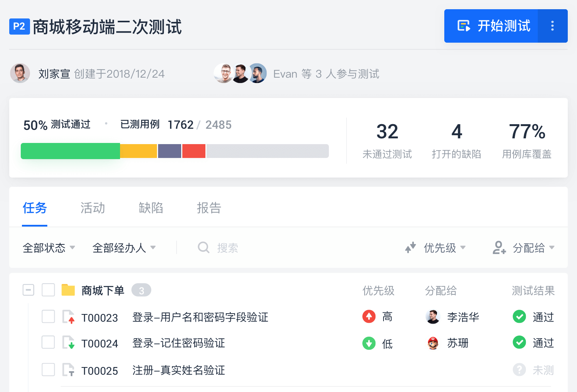Open the group of three participant avatars

pos(240,73)
